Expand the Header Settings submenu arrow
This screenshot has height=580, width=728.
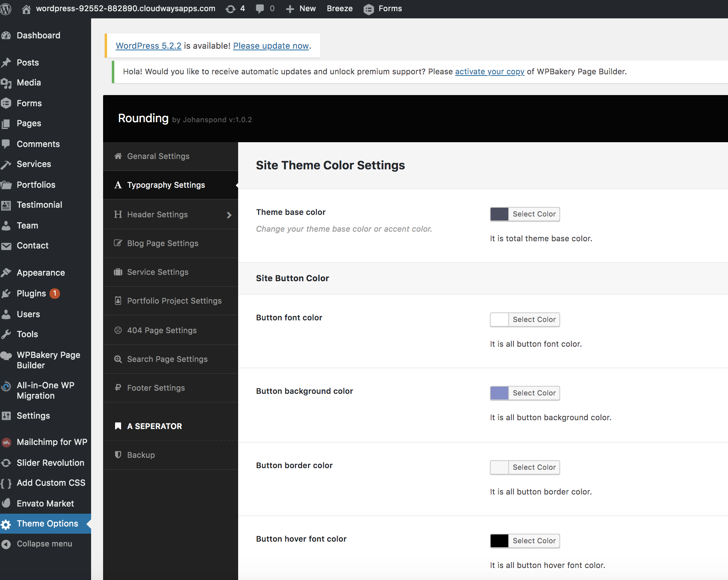[x=229, y=215]
